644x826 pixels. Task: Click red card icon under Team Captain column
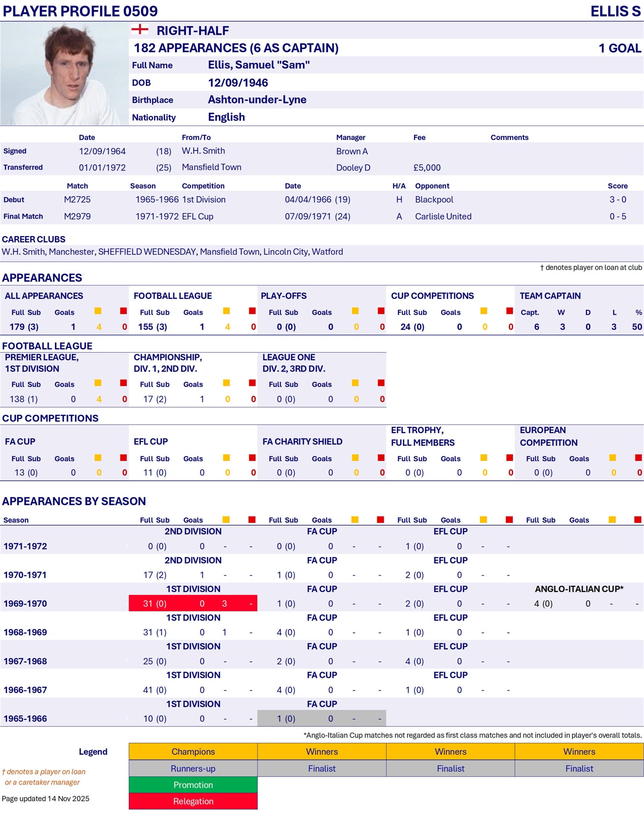[509, 311]
